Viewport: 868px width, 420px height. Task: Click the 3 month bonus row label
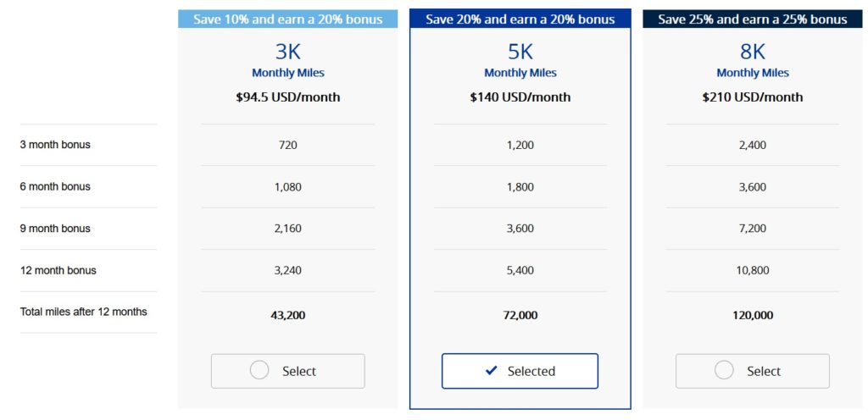pyautogui.click(x=55, y=145)
